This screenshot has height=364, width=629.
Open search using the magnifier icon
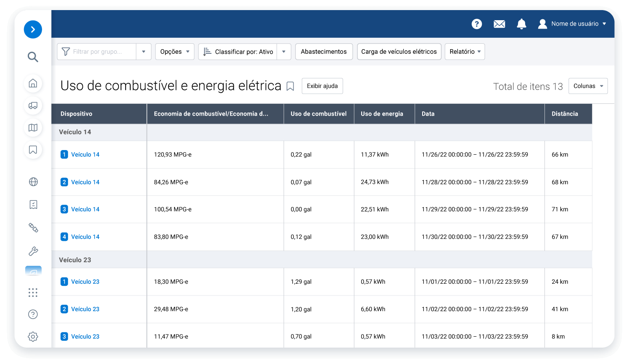tap(33, 57)
